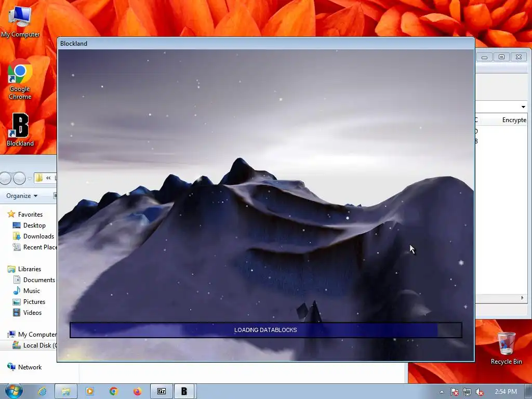The width and height of the screenshot is (532, 399).
Task: Open Desktop under Favorites
Action: [34, 225]
